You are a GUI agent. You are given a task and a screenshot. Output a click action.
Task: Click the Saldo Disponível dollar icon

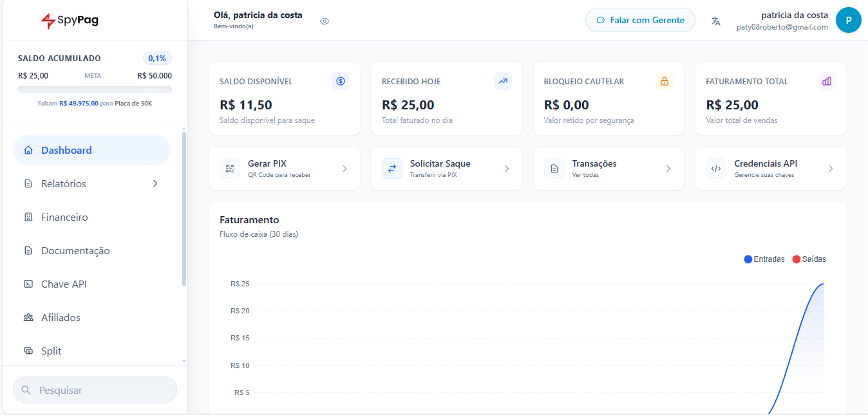point(341,81)
